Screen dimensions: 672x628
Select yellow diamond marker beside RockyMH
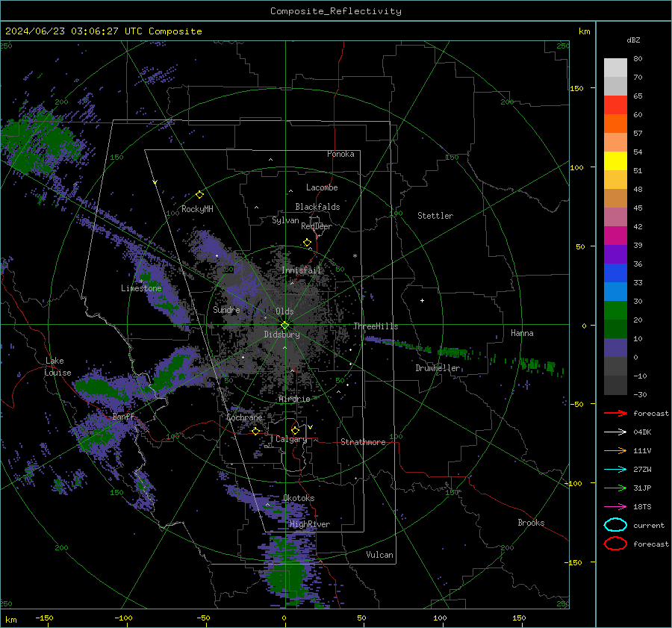pyautogui.click(x=199, y=195)
